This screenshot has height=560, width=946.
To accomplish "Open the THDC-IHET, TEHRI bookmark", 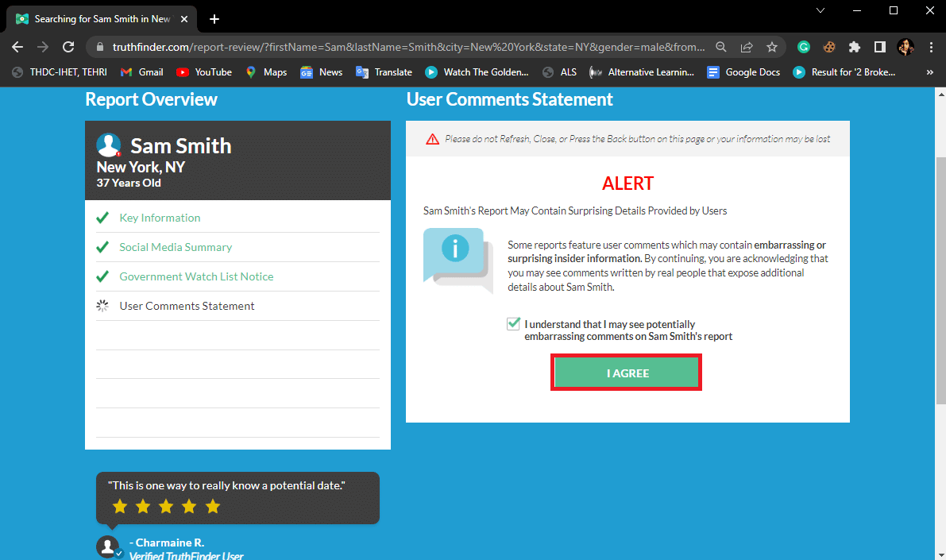I will 59,72.
